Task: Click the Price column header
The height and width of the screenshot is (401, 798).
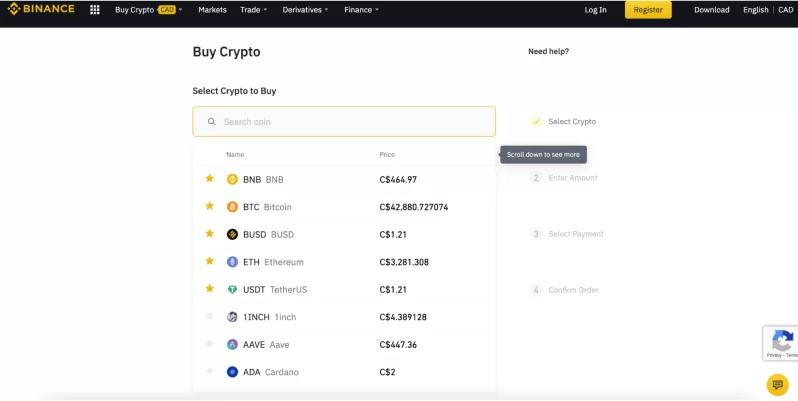Action: [387, 155]
